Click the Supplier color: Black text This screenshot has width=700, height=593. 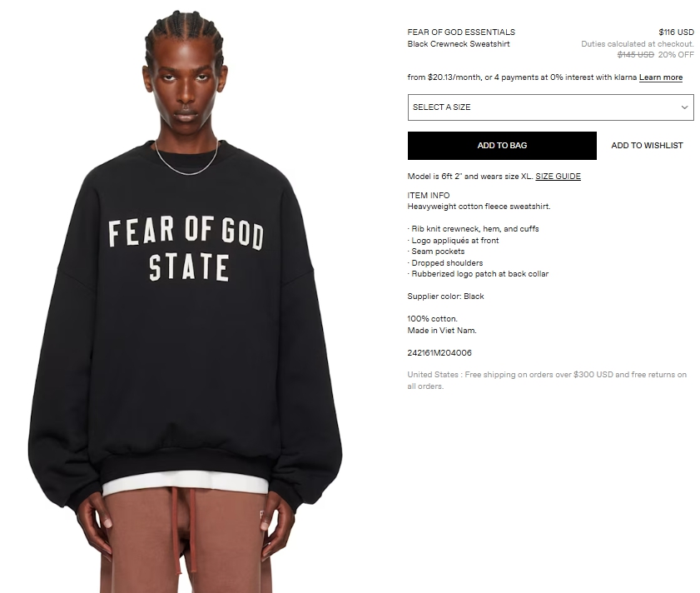(445, 296)
